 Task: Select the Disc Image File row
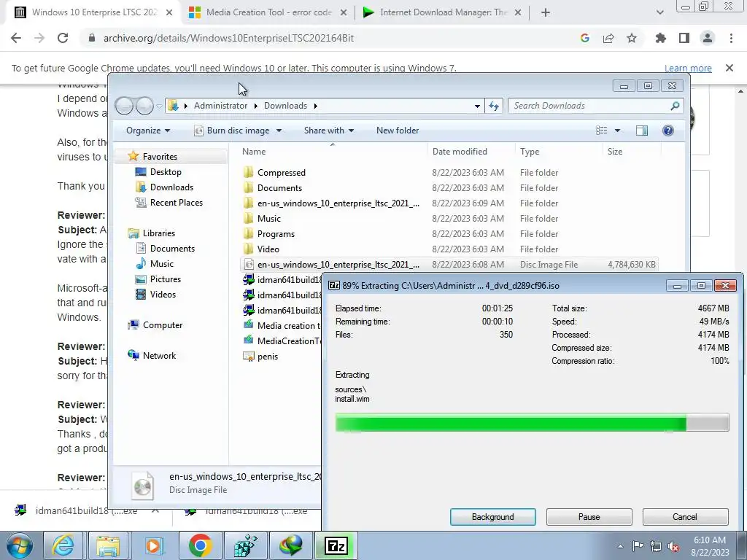[x=449, y=264]
